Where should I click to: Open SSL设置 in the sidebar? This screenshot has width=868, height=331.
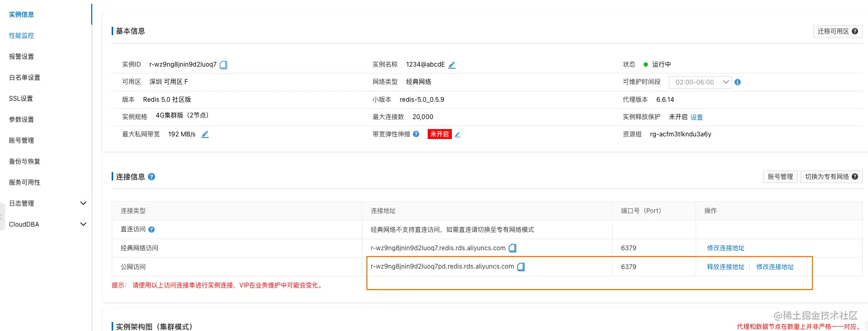(21, 99)
